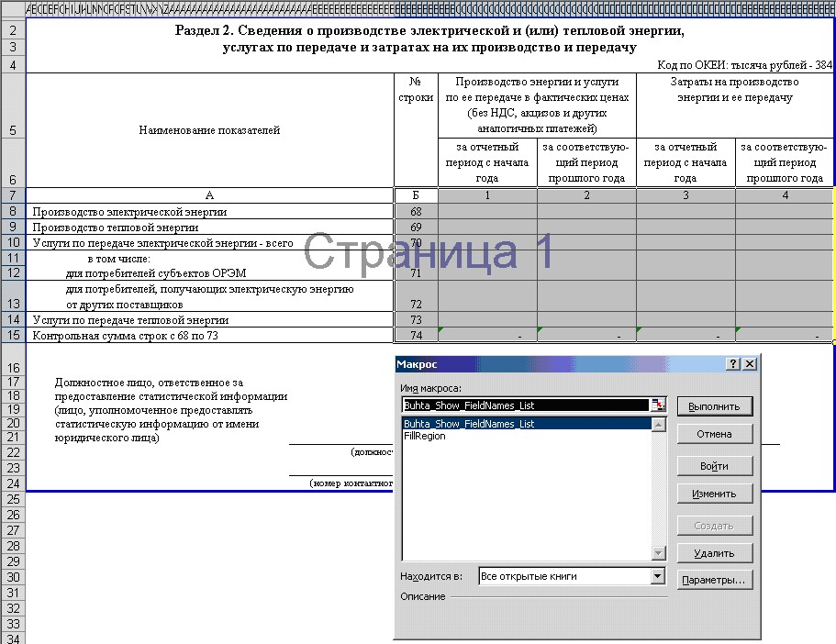Image resolution: width=836 pixels, height=644 pixels.
Task: Click the help question mark in Макрос dialog
Action: point(733,364)
